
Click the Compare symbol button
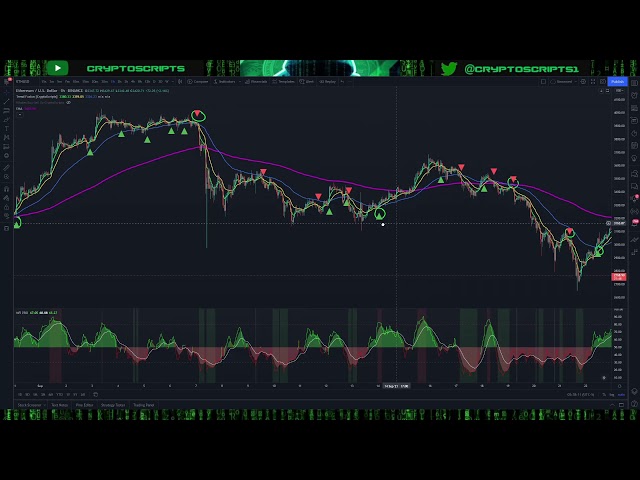pyautogui.click(x=198, y=82)
